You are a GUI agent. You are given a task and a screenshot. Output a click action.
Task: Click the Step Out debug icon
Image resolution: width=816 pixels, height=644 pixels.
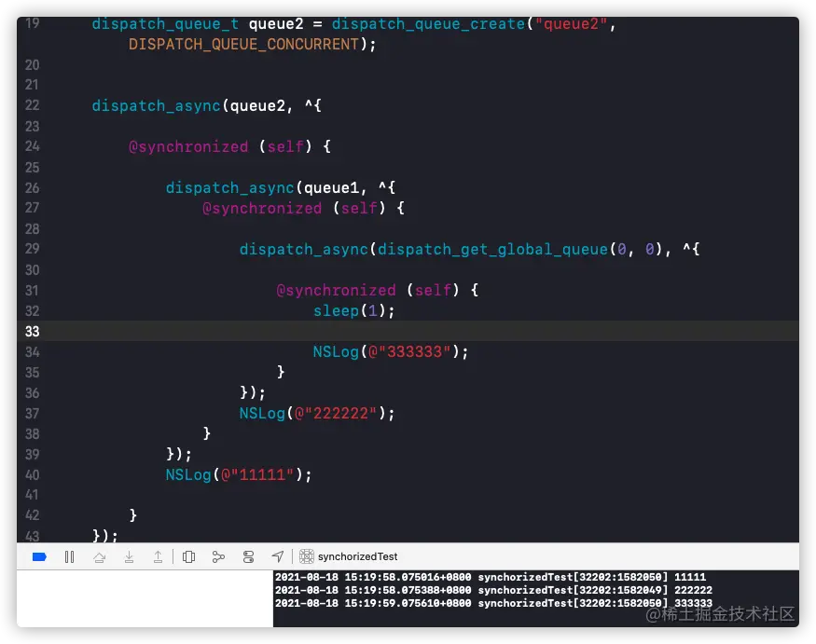click(x=159, y=557)
